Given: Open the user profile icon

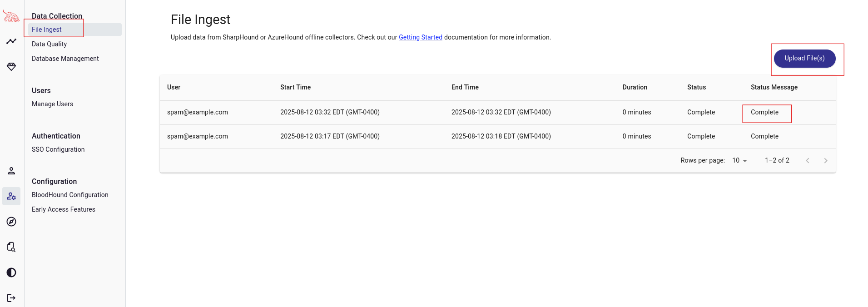Looking at the screenshot, I should [11, 171].
